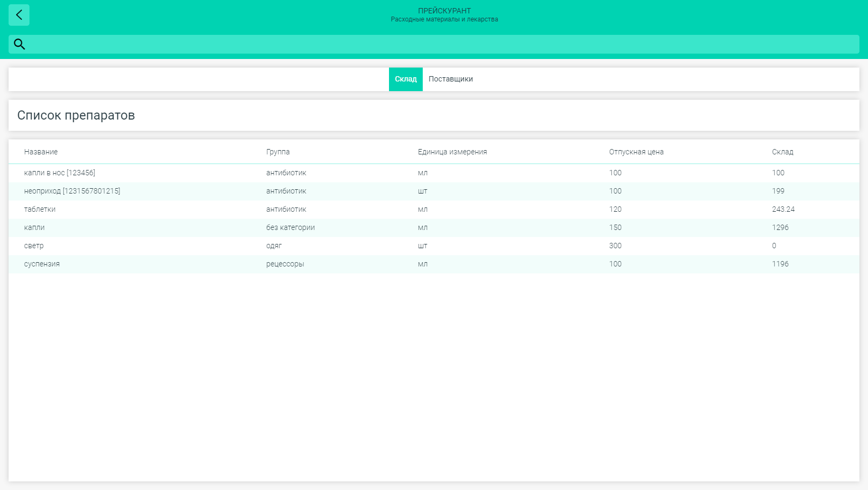868x490 pixels.
Task: Sort by Группа column header
Action: coord(278,152)
